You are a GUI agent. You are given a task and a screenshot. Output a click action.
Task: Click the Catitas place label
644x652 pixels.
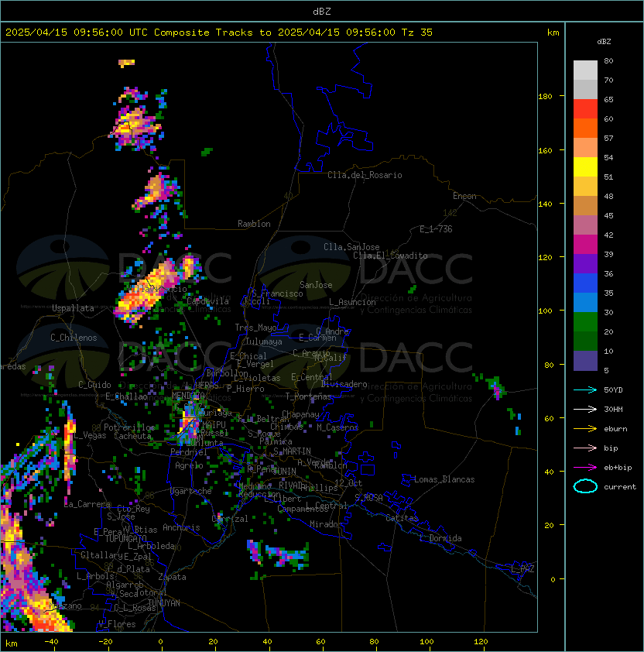pyautogui.click(x=402, y=518)
